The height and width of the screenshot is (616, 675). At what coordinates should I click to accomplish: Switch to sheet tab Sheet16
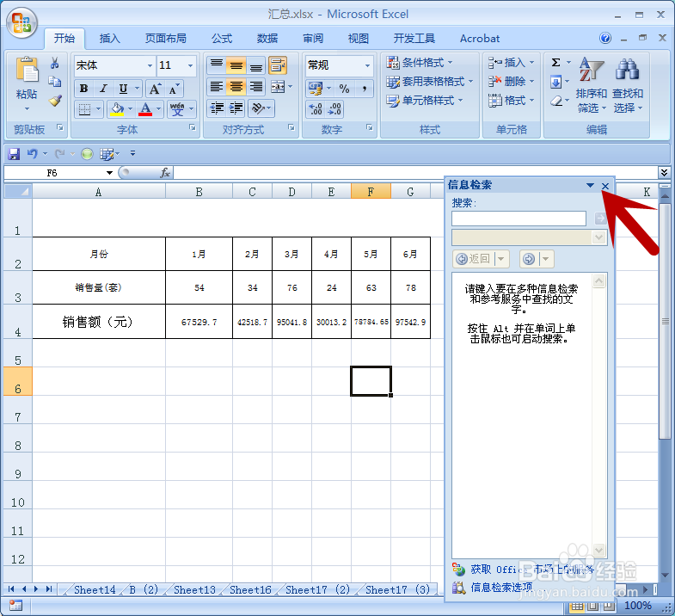pos(250,589)
